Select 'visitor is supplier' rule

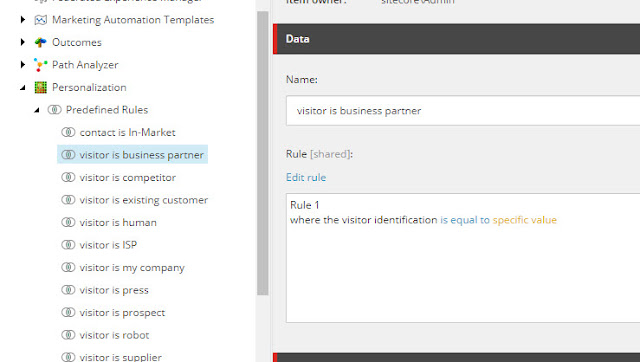tap(120, 357)
